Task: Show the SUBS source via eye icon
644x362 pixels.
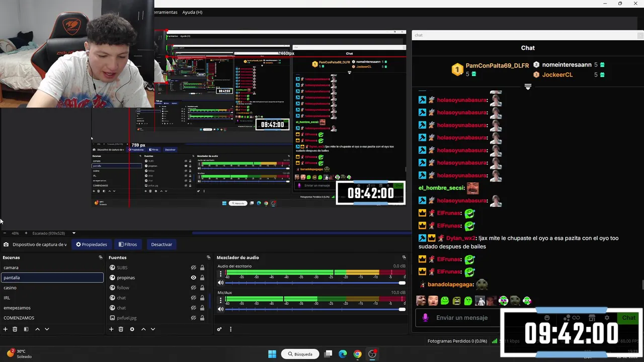Action: (193, 267)
